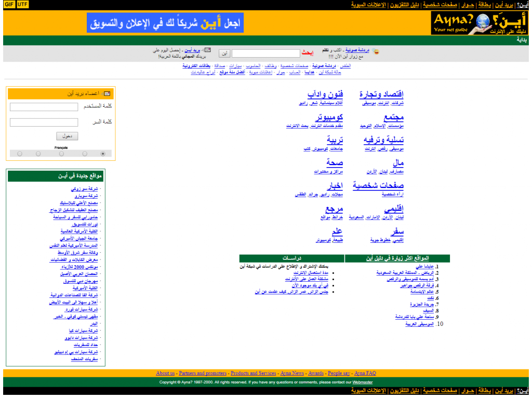Click the yellow advertising partnership banner
This screenshot has width=532, height=398.
[x=166, y=22]
